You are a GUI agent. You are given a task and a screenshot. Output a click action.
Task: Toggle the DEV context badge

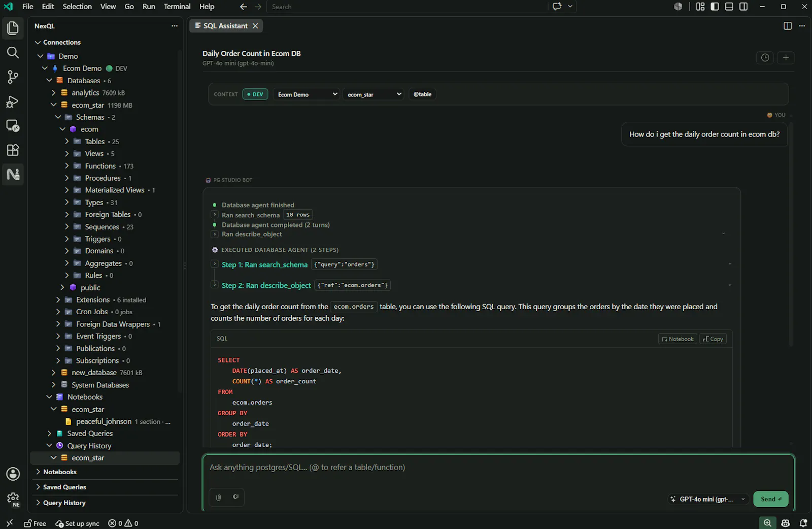[255, 94]
